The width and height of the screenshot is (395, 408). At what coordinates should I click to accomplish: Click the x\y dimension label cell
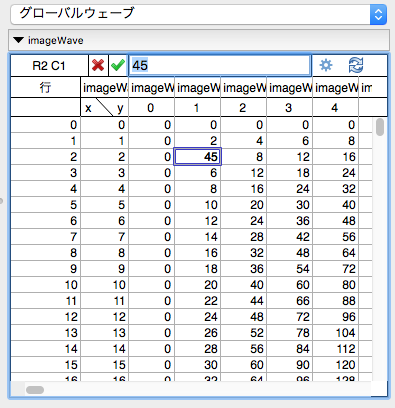104,107
